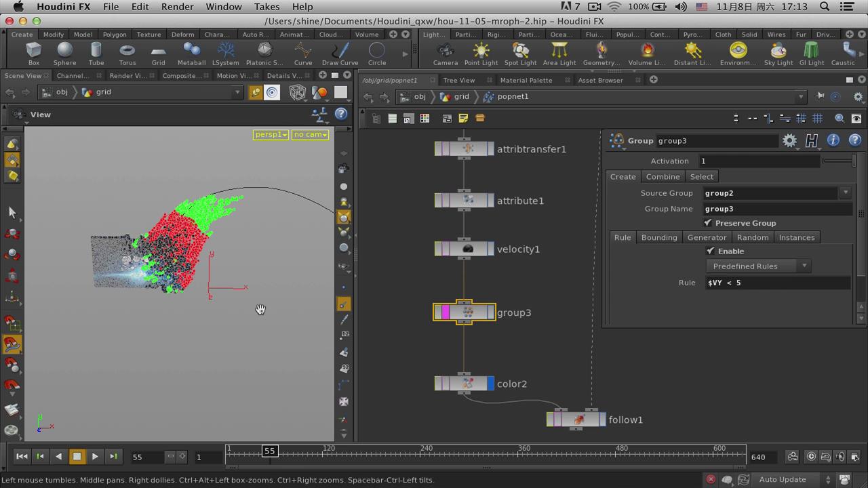The height and width of the screenshot is (488, 868).
Task: Switch to the Random tab
Action: (753, 237)
